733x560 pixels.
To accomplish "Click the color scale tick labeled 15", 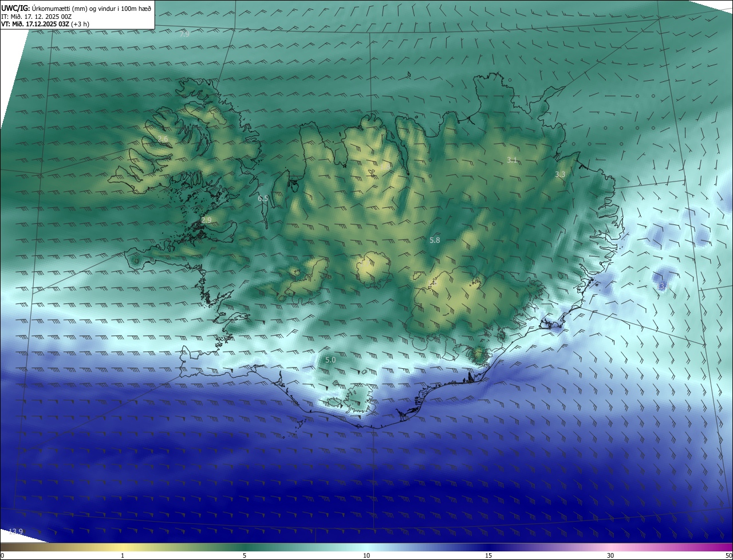I will click(x=488, y=555).
